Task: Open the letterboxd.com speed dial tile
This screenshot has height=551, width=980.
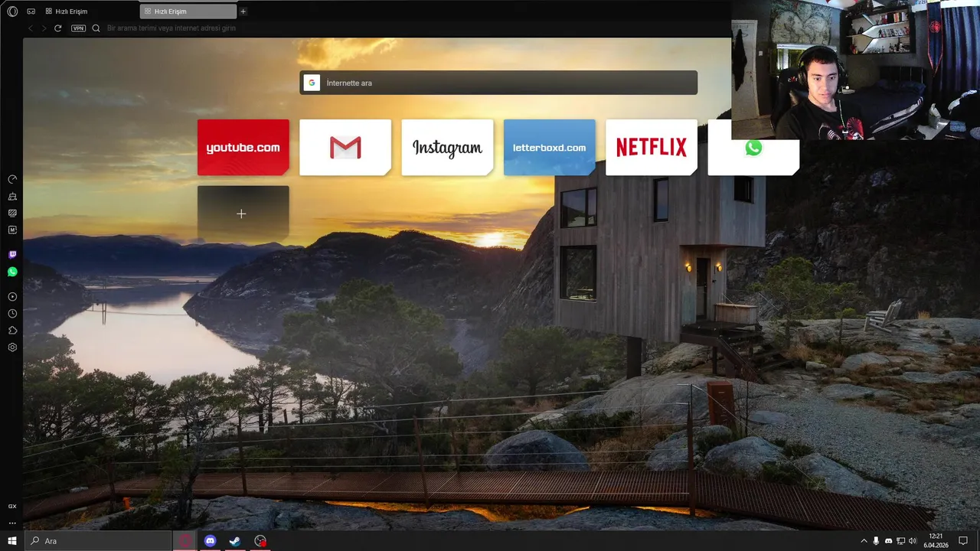Action: [x=549, y=147]
